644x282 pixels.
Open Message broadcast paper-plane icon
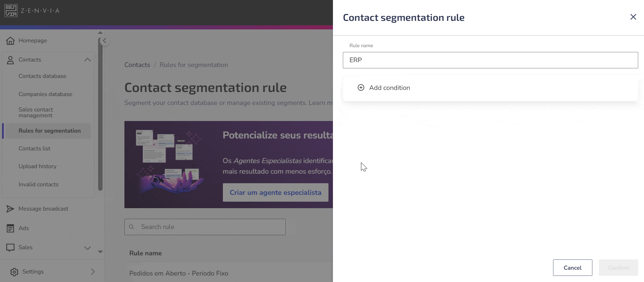point(10,209)
